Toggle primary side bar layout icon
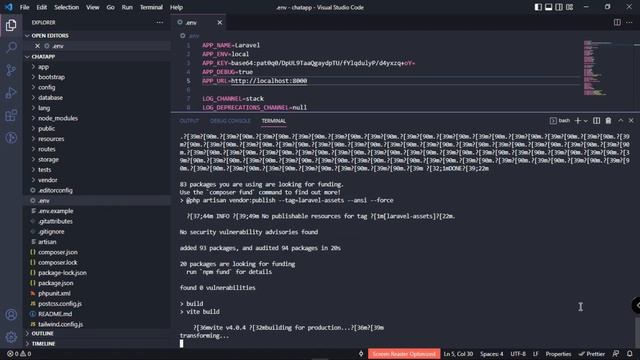 tap(538, 7)
